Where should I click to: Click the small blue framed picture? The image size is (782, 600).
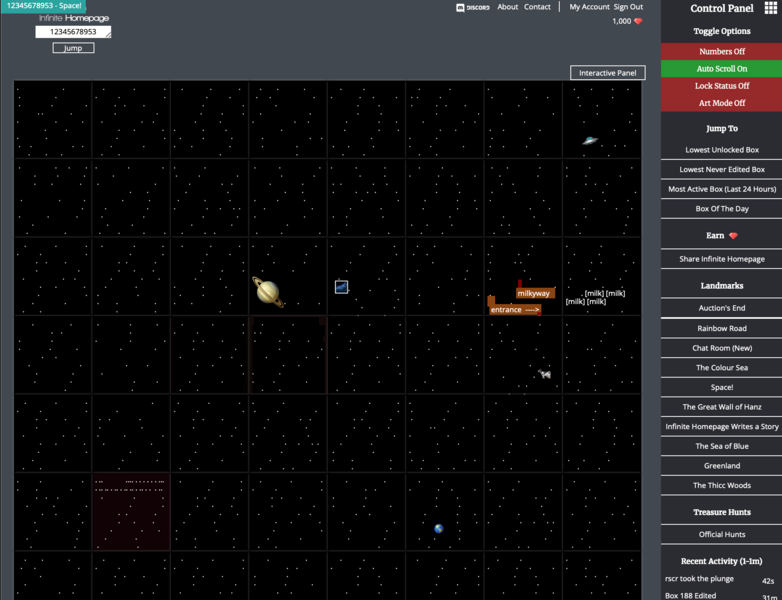pyautogui.click(x=342, y=287)
